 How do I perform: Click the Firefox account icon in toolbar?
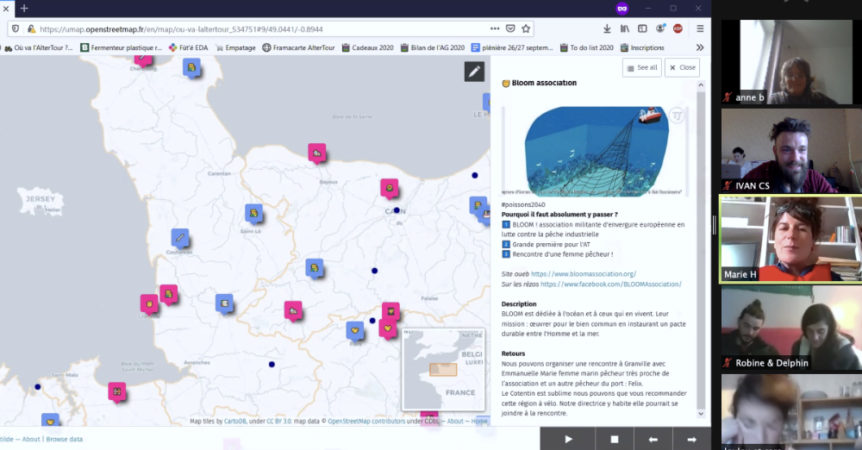click(660, 29)
